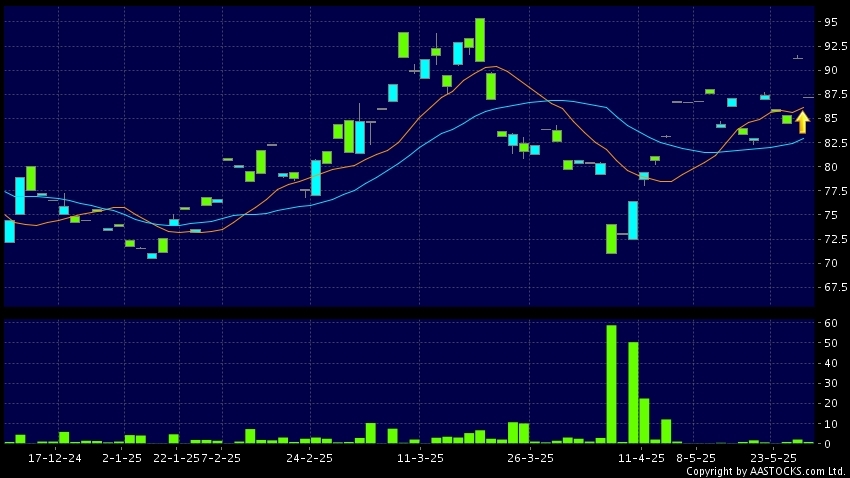Click the 40 volume axis label
This screenshot has width=850, height=478.
tap(830, 363)
